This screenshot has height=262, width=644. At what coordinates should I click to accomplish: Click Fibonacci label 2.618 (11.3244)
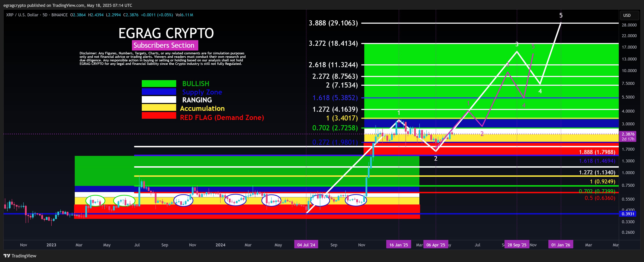[x=333, y=65]
